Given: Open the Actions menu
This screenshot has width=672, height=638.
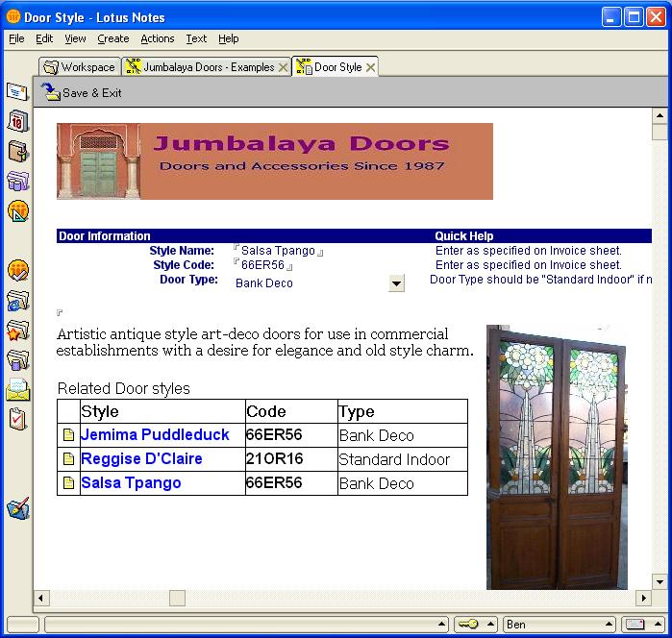Looking at the screenshot, I should pos(157,38).
